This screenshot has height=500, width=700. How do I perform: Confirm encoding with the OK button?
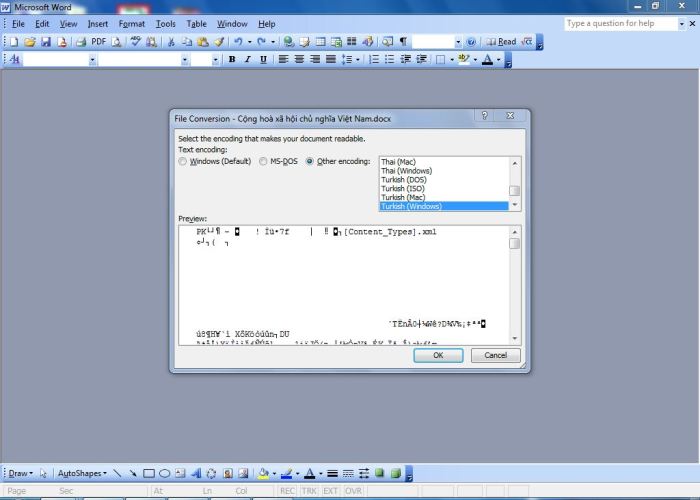438,355
